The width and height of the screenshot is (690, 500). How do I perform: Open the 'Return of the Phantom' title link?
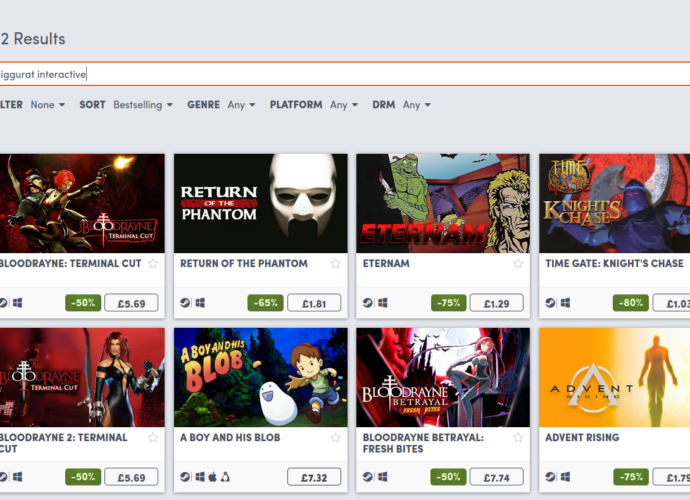244,264
